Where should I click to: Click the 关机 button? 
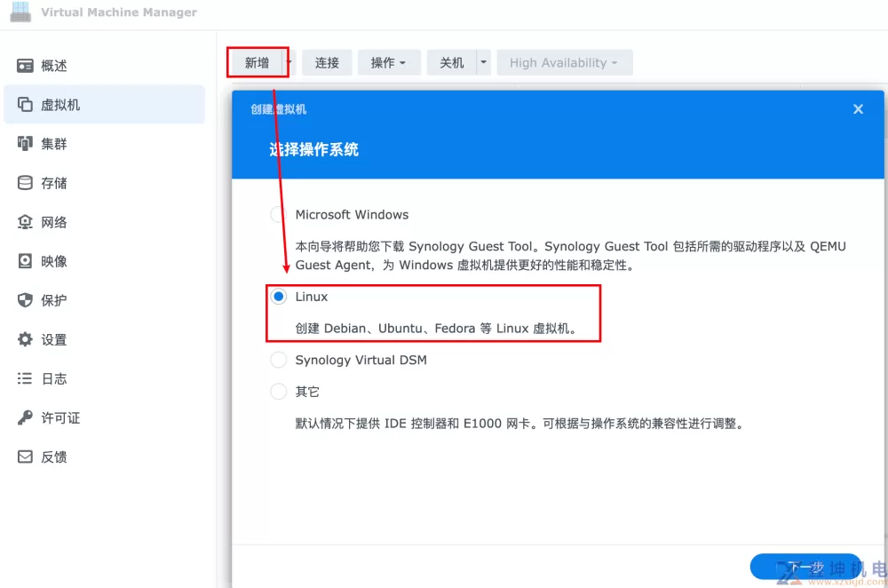tap(451, 62)
